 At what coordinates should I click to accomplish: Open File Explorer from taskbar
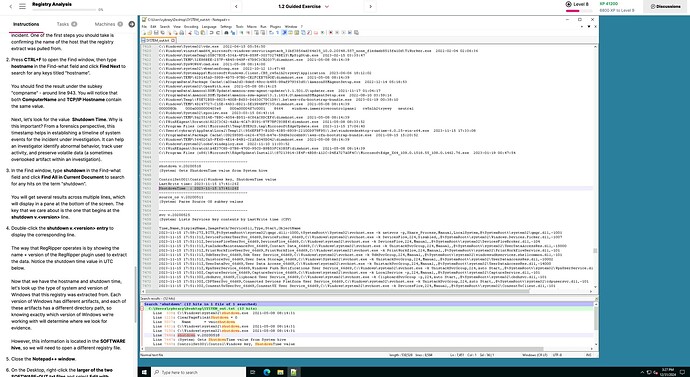click(x=280, y=372)
